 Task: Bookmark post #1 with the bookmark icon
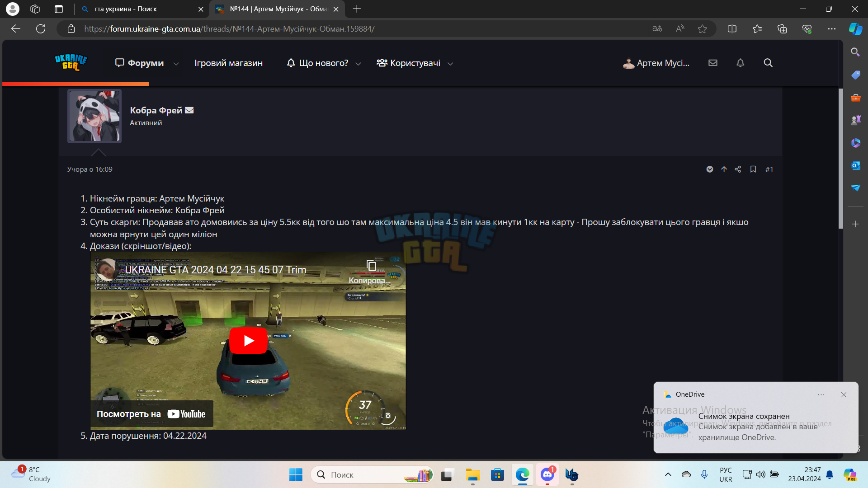point(753,169)
